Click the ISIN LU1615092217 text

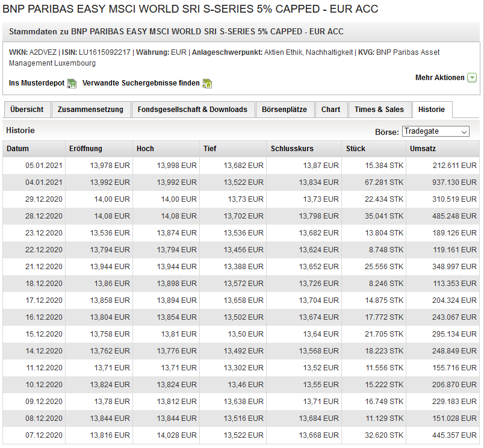click(x=96, y=52)
